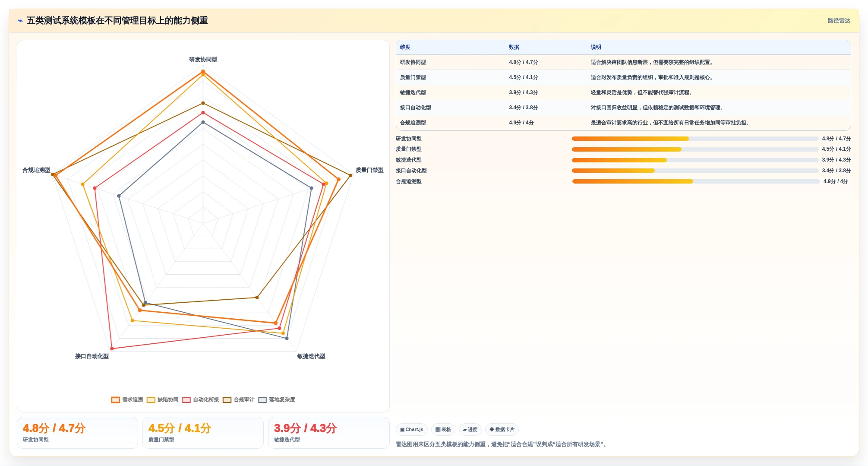Image resolution: width=868 pixels, height=466 pixels.
Task: Select the Chart.js tag button
Action: [411, 429]
